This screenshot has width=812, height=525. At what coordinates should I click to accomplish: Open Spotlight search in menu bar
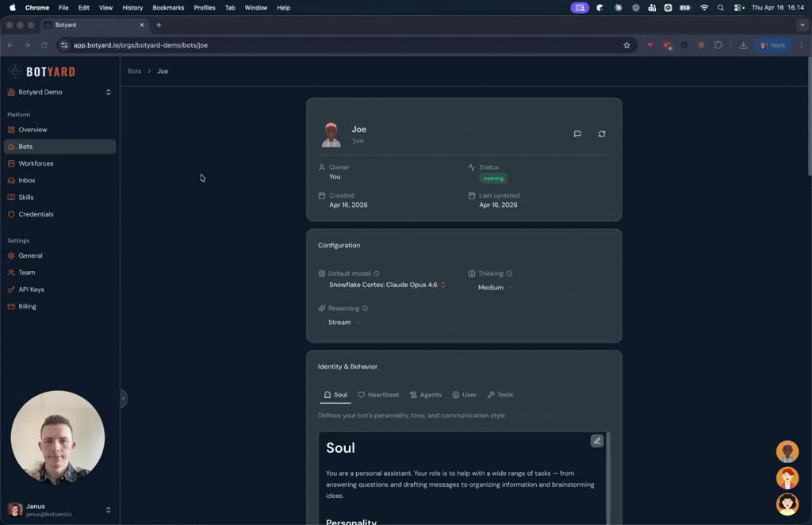pyautogui.click(x=720, y=8)
